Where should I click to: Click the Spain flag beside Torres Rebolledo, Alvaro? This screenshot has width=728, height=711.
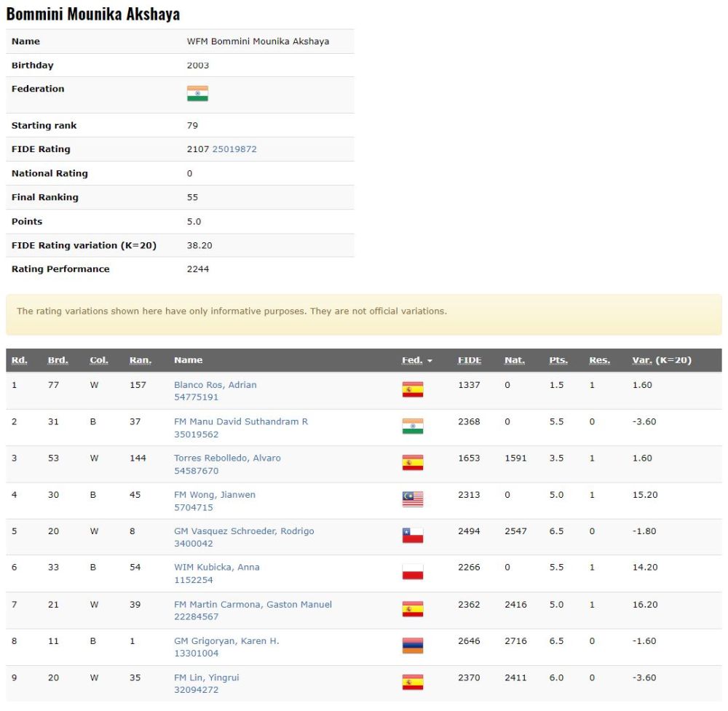click(x=413, y=463)
